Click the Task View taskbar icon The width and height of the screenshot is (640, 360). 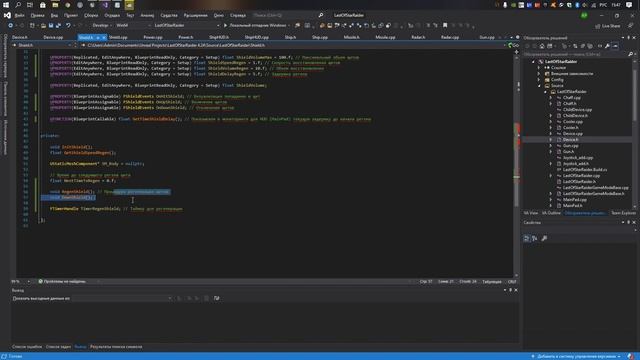click(x=30, y=5)
